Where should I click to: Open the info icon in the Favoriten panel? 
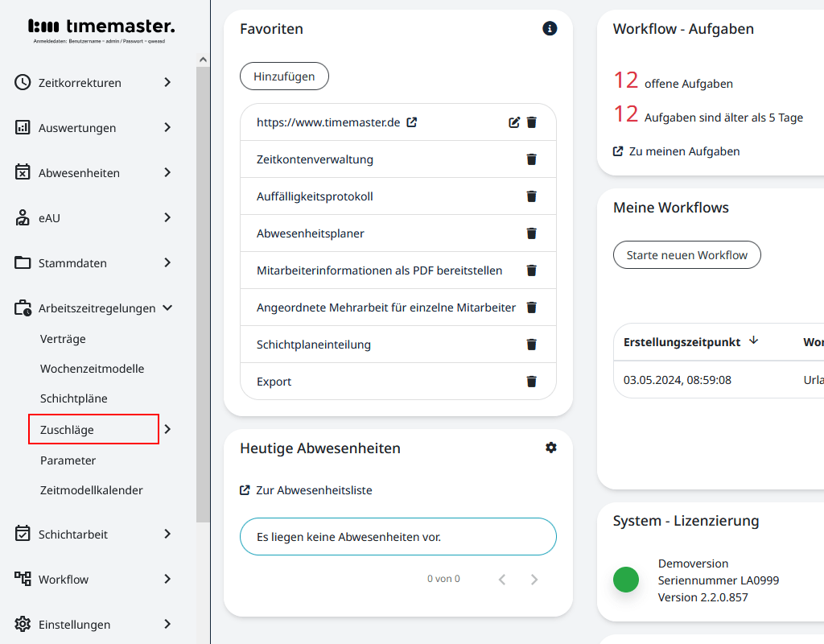550,28
